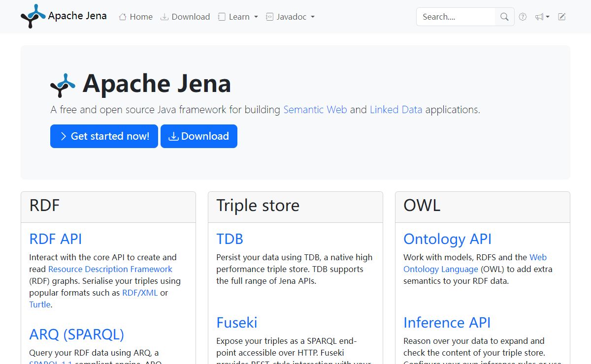Click the large Apache Jena hero logo
The height and width of the screenshot is (364, 591).
click(63, 85)
